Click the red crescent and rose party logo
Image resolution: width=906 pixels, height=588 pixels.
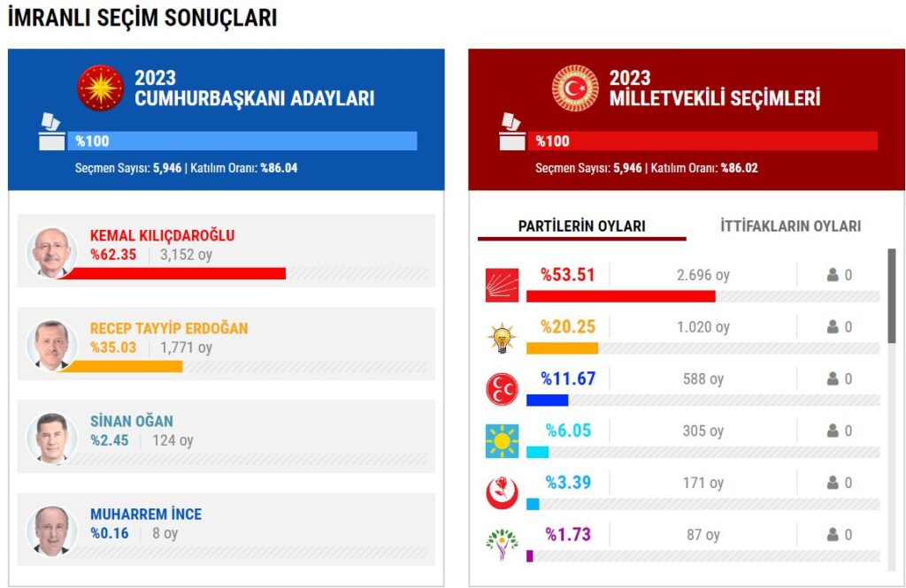click(502, 493)
